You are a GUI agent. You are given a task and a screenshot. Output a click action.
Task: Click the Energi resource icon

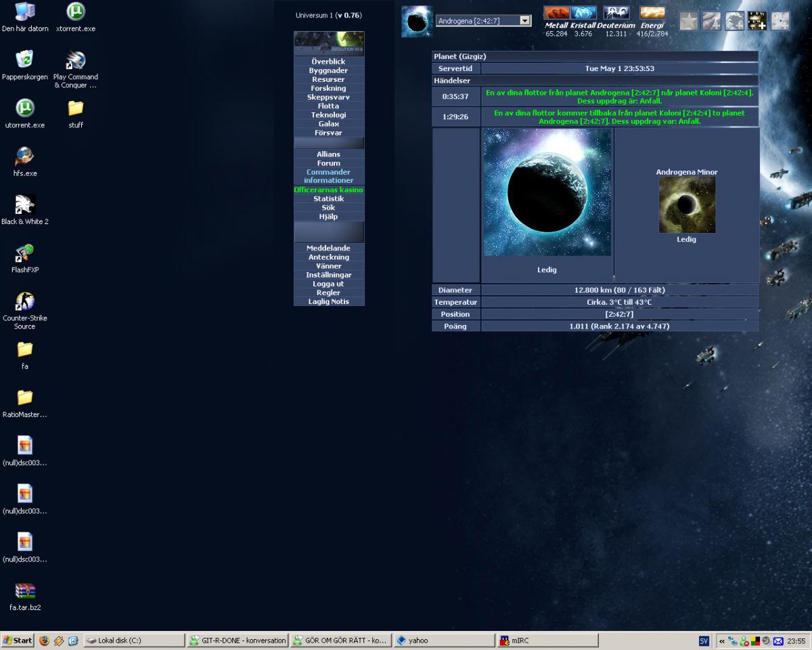point(652,13)
